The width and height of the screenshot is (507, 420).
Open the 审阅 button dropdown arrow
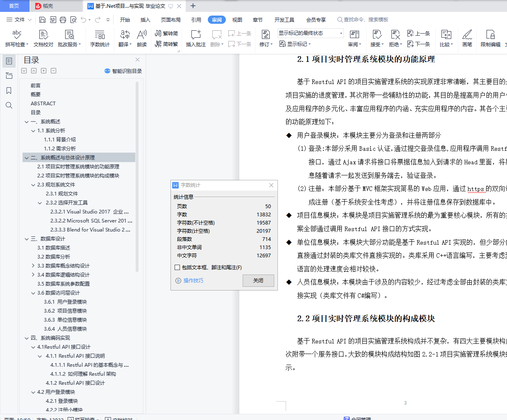pyautogui.click(x=360, y=45)
